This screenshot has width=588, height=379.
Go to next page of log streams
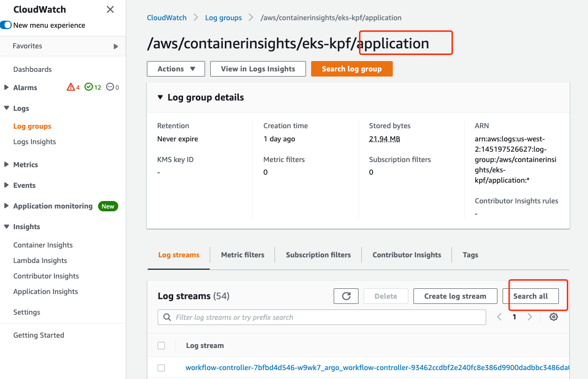(x=530, y=317)
